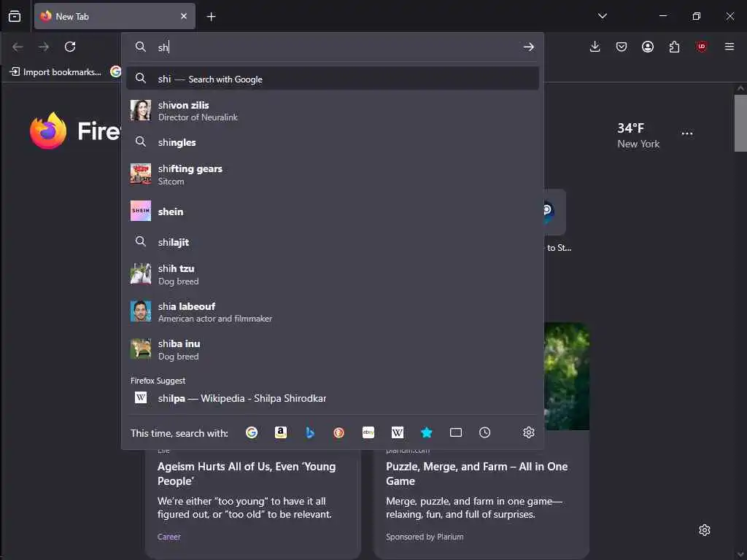Choose the shilajit suggestion
The width and height of the screenshot is (747, 560).
(x=333, y=242)
